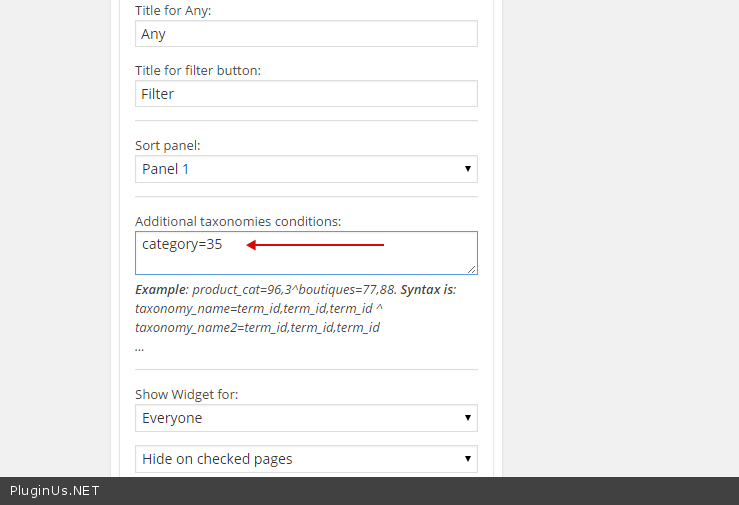Click the red arrow pointing at category=35

(315, 244)
